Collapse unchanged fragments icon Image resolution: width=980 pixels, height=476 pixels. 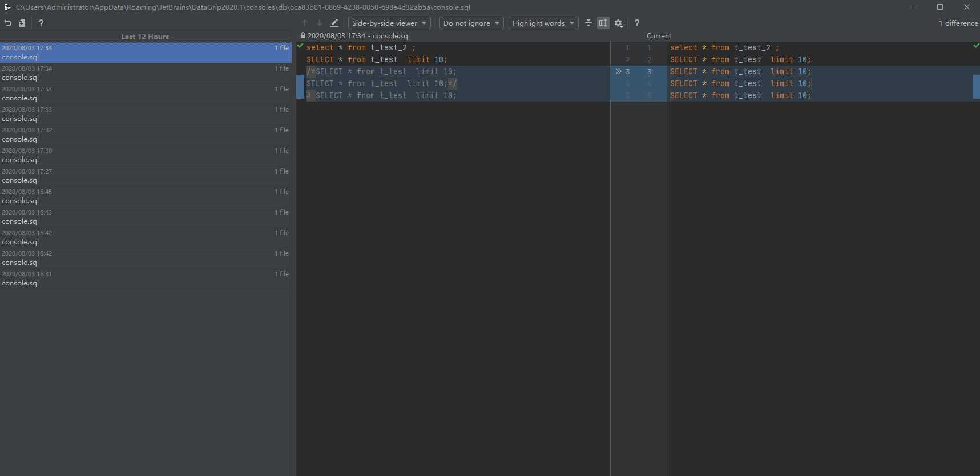(588, 23)
